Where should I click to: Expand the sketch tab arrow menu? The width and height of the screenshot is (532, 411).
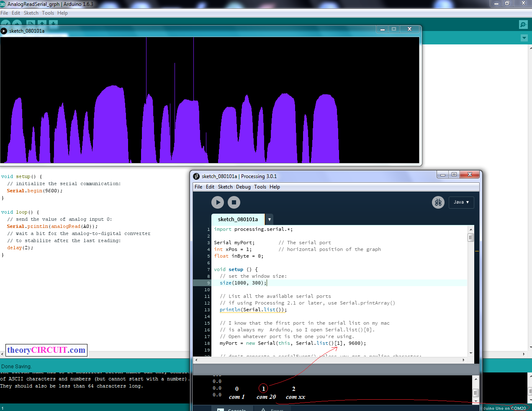click(270, 220)
